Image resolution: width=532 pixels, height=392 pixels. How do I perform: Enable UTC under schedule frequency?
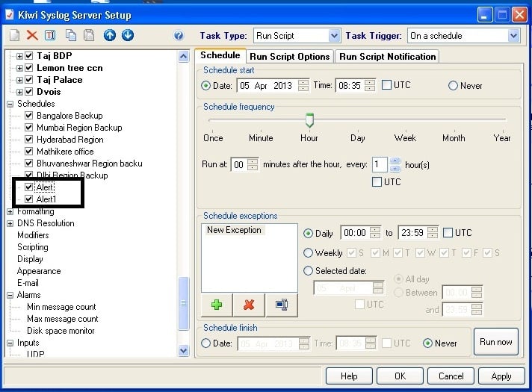377,181
